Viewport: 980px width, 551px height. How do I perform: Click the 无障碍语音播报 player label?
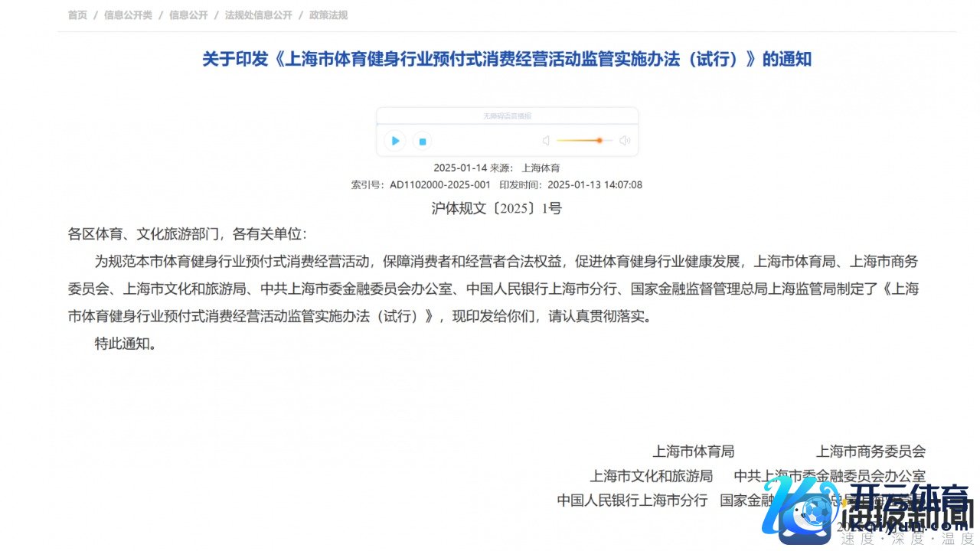507,116
